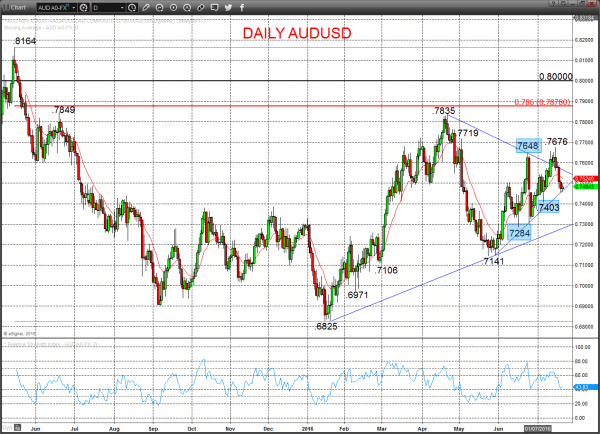
Task: Click the Chart title label
Action: click(x=17, y=7)
